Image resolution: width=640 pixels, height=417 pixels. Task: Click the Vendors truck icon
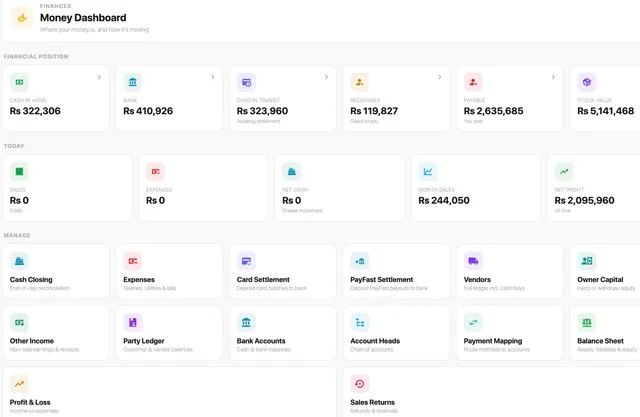tap(473, 261)
